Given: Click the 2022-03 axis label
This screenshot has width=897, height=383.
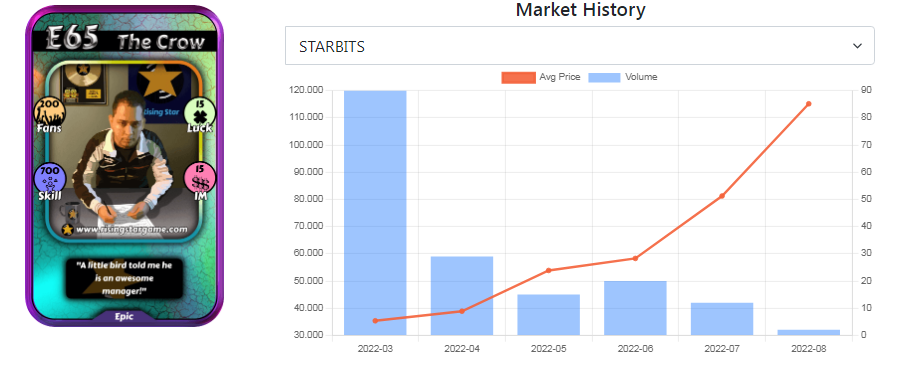Looking at the screenshot, I should click(375, 348).
